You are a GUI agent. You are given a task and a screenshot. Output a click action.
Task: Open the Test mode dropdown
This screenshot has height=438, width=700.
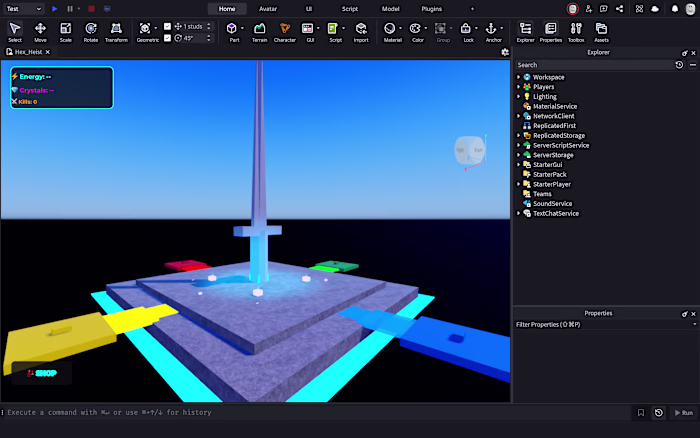tap(24, 8)
